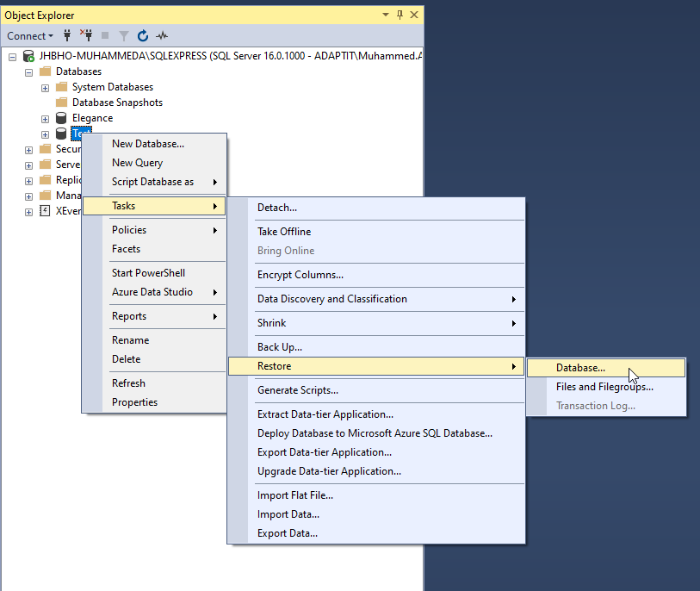Open the Object Explorer window position dropdown arrow

pos(385,15)
